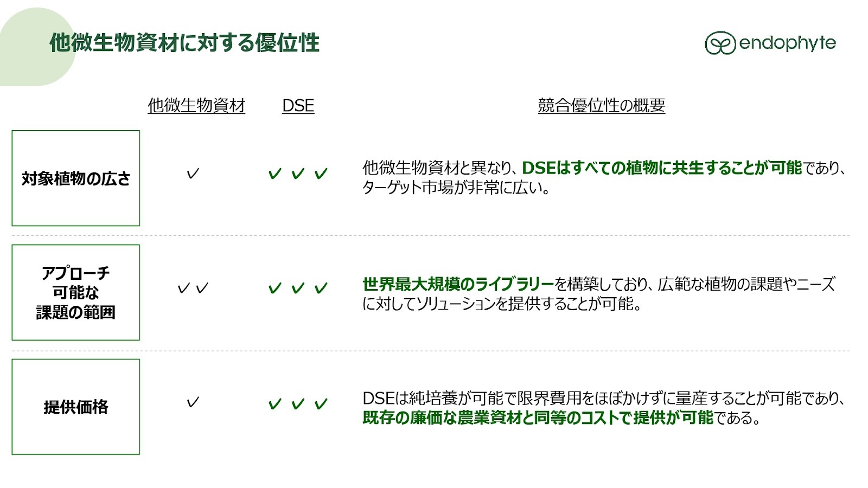
Task: Select the 提供価格 box
Action: point(76,407)
